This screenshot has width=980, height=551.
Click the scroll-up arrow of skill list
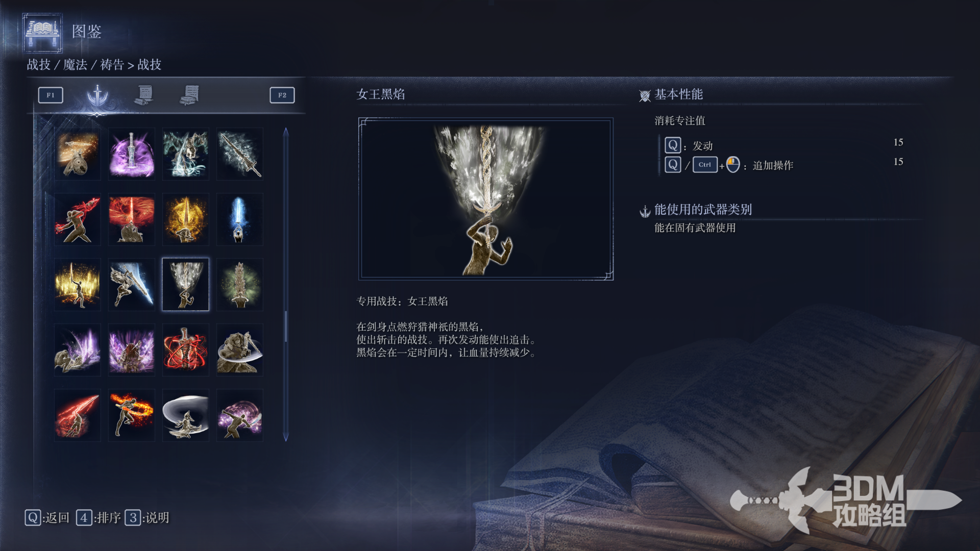click(286, 132)
